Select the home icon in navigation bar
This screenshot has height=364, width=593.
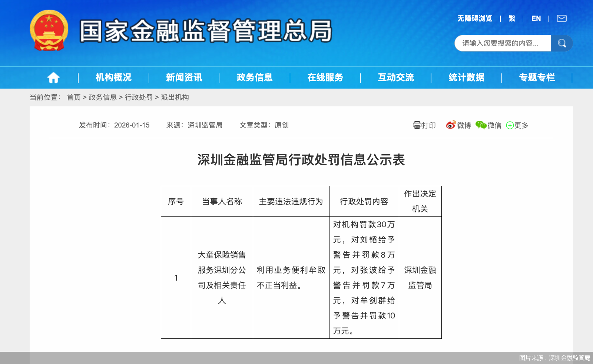coord(54,77)
